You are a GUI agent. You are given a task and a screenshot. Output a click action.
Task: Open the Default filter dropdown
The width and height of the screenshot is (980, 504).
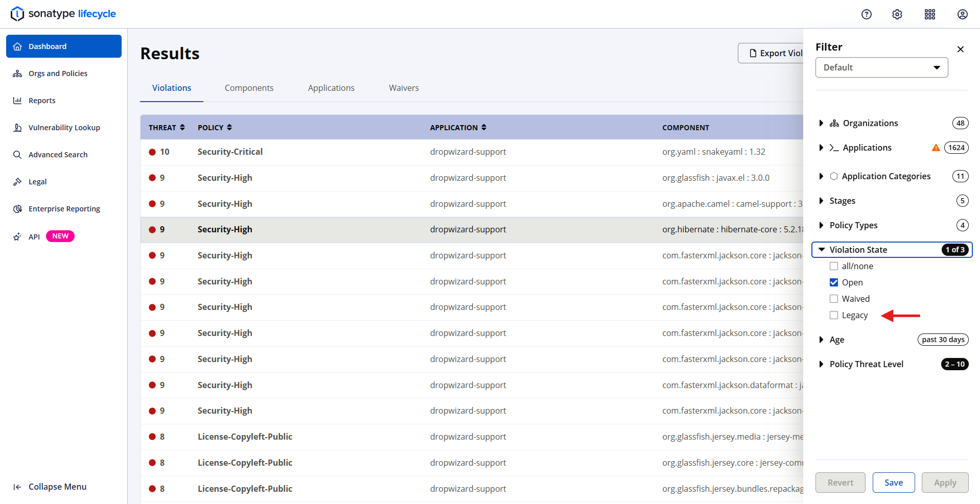tap(882, 67)
